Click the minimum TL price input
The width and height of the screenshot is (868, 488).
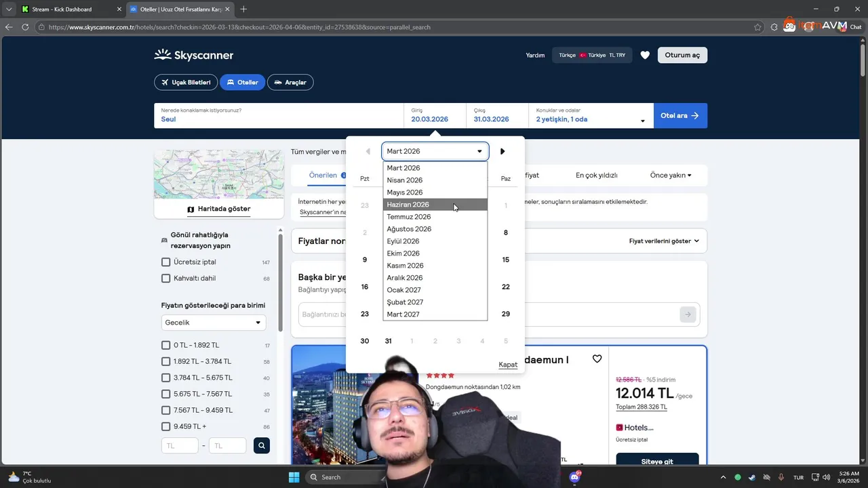[x=180, y=445]
